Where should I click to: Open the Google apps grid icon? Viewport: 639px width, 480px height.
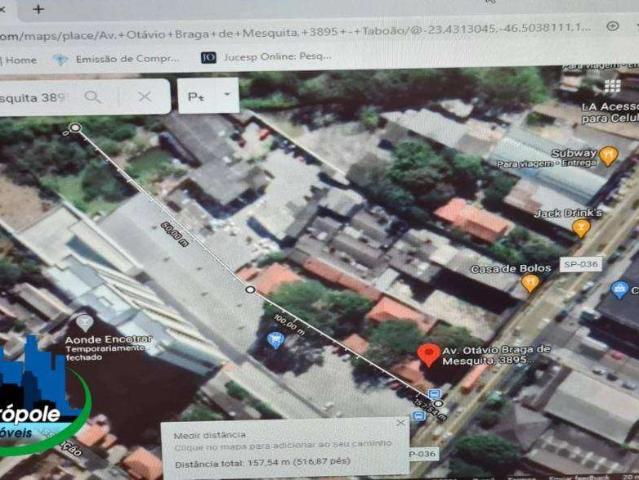pyautogui.click(x=612, y=86)
